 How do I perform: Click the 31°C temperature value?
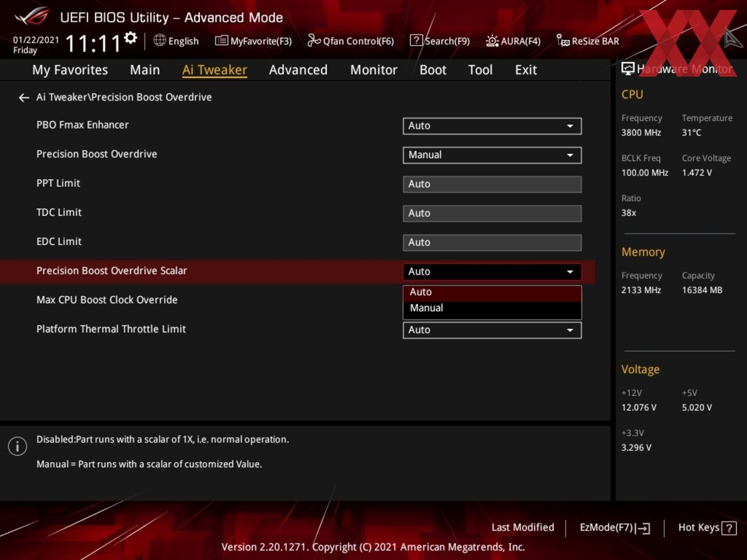692,133
